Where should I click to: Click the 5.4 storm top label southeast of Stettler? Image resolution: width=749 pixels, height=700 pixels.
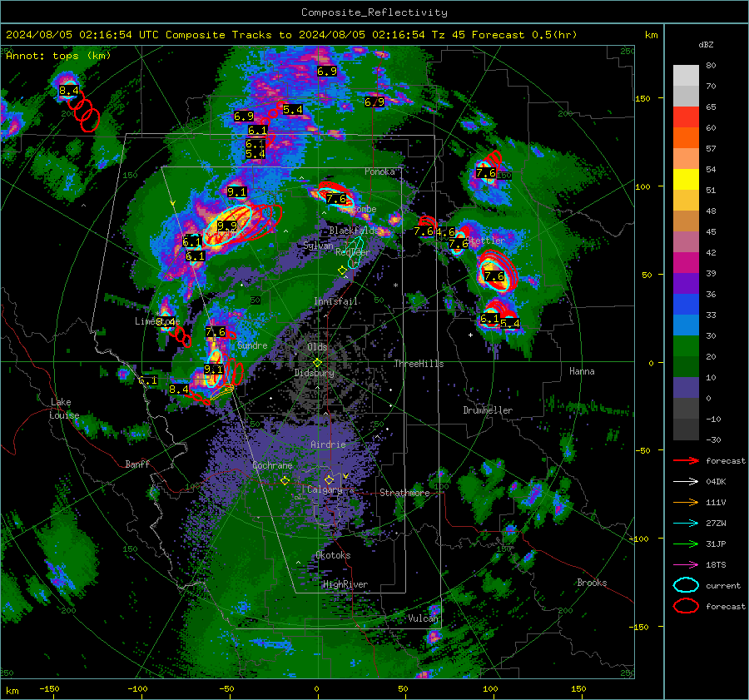click(509, 324)
